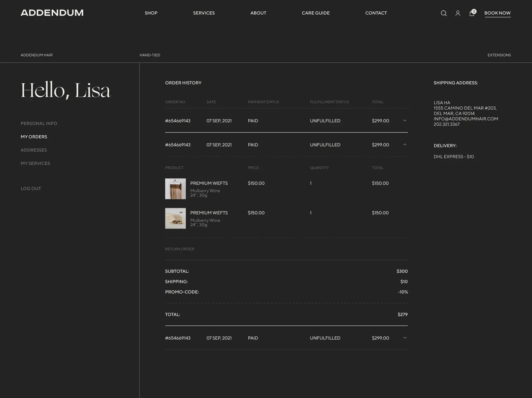This screenshot has height=398, width=532.
Task: Open Addresses section in sidebar
Action: 34,150
